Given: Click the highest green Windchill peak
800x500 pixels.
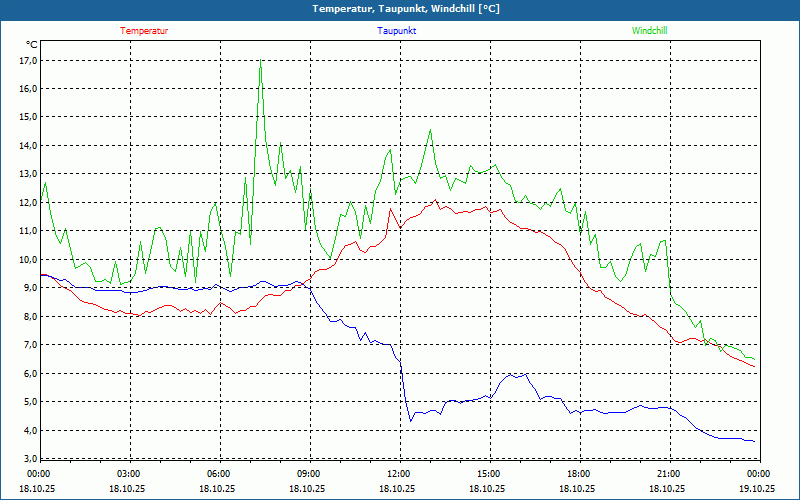Looking at the screenshot, I should click(261, 60).
